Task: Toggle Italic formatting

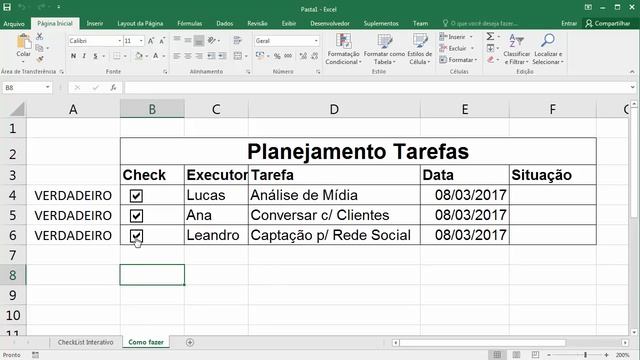Action: [84, 56]
